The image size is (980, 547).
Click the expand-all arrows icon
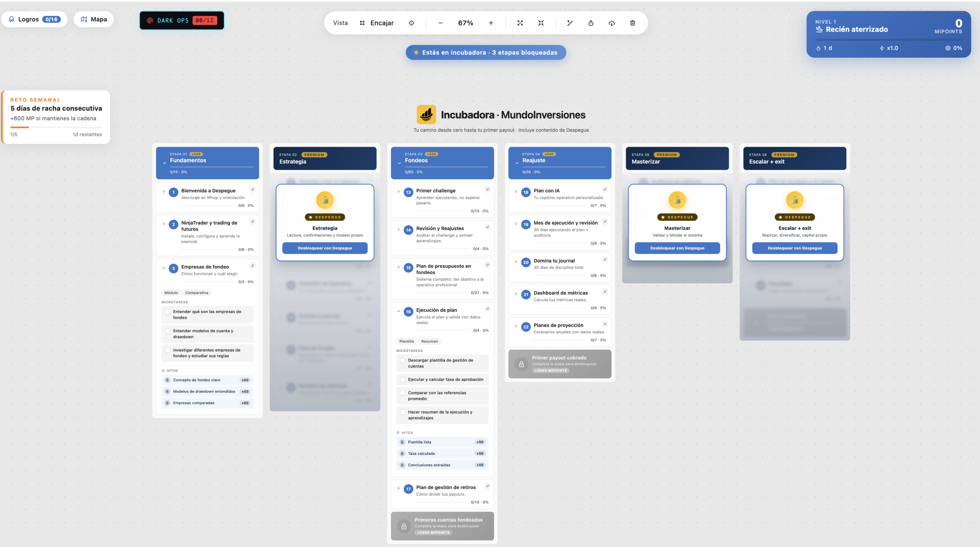520,23
